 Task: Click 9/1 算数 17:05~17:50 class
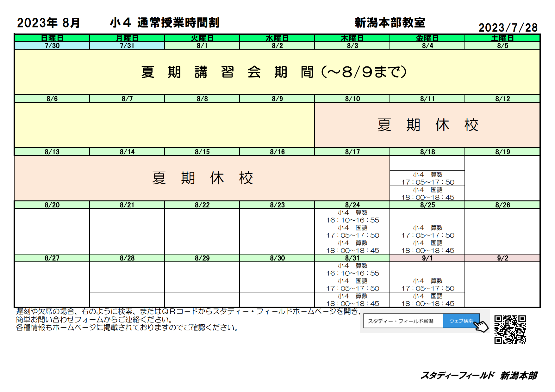pyautogui.click(x=427, y=285)
